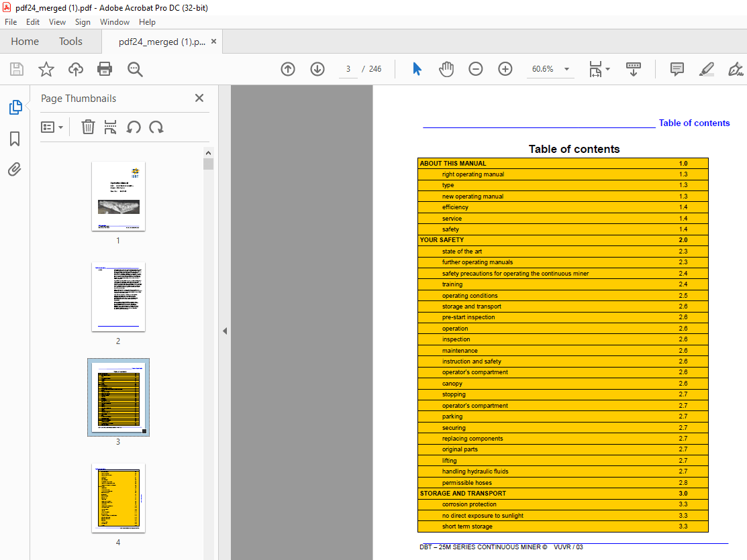Click the Delete pages trash icon

click(88, 127)
